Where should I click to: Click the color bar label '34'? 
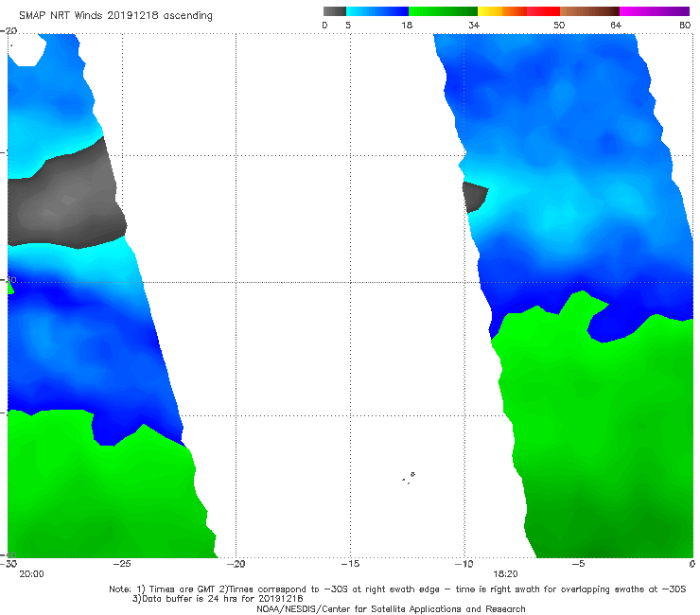(x=474, y=25)
